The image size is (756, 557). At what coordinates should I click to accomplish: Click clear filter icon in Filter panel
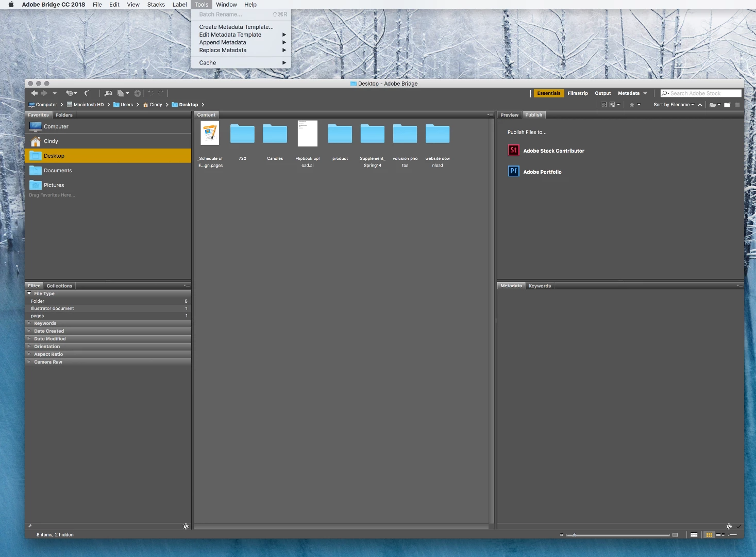click(x=186, y=526)
